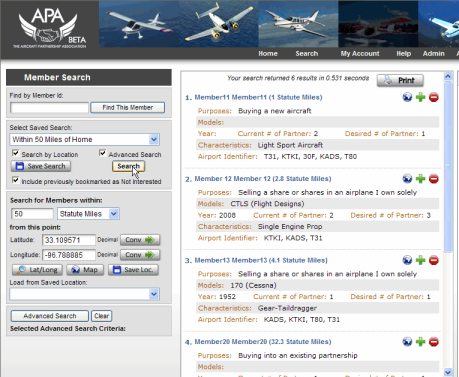Click red minus icon for Member11
The height and width of the screenshot is (377, 459).
[x=434, y=97]
